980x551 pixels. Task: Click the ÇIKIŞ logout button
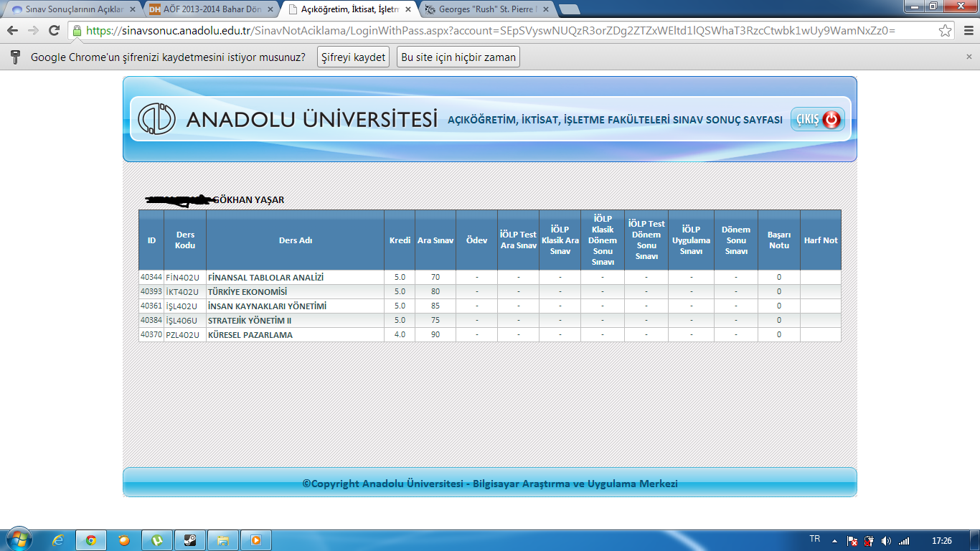tap(818, 120)
